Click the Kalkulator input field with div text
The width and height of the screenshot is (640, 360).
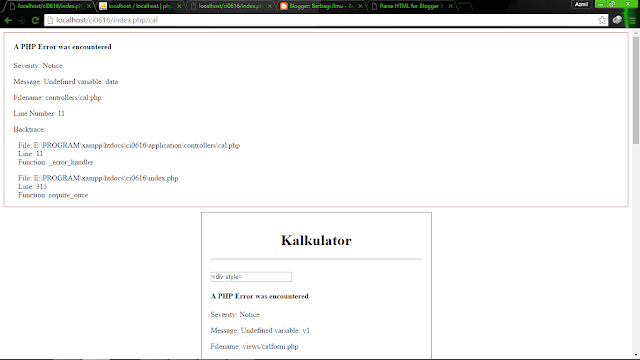pyautogui.click(x=251, y=277)
